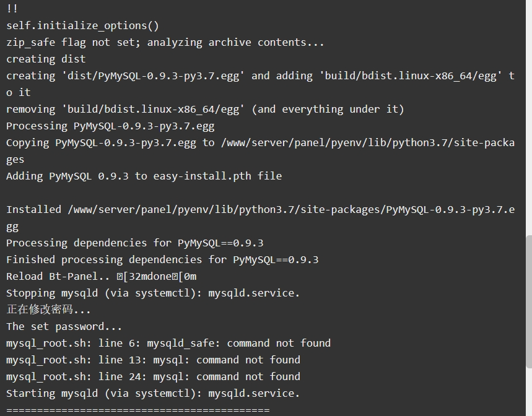Click the 'self.initialize_options()' log line

tap(82, 26)
